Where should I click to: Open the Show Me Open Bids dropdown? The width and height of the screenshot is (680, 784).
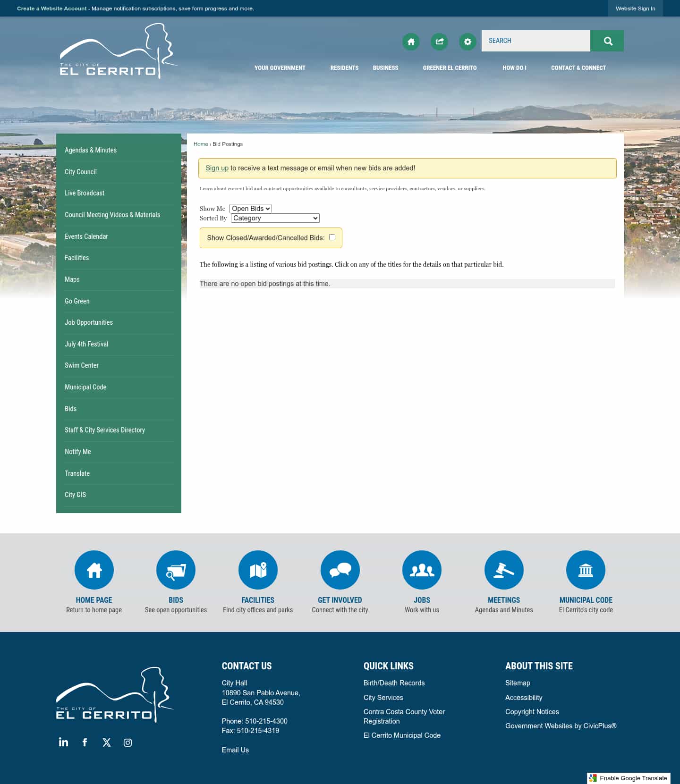pyautogui.click(x=251, y=209)
